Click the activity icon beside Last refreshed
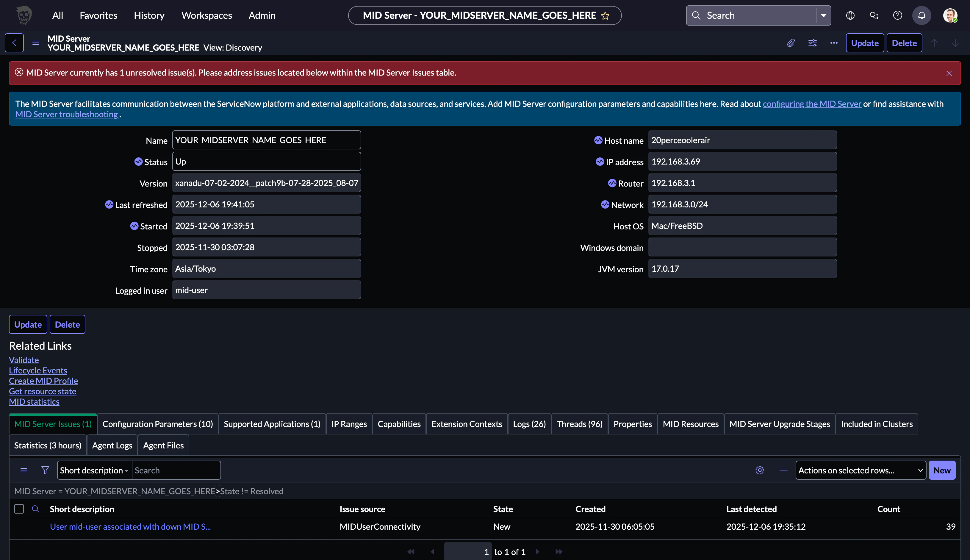 (x=109, y=204)
